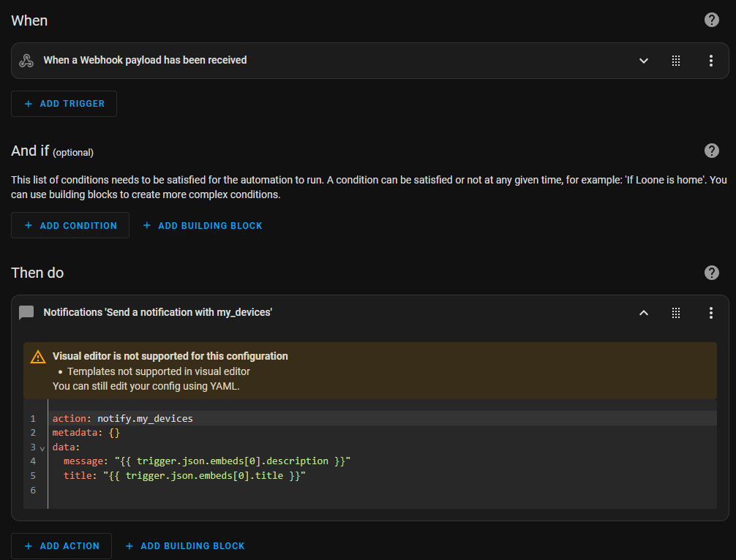Expand the Webhook trigger with its chevron
The height and width of the screenshot is (560, 736).
[644, 61]
